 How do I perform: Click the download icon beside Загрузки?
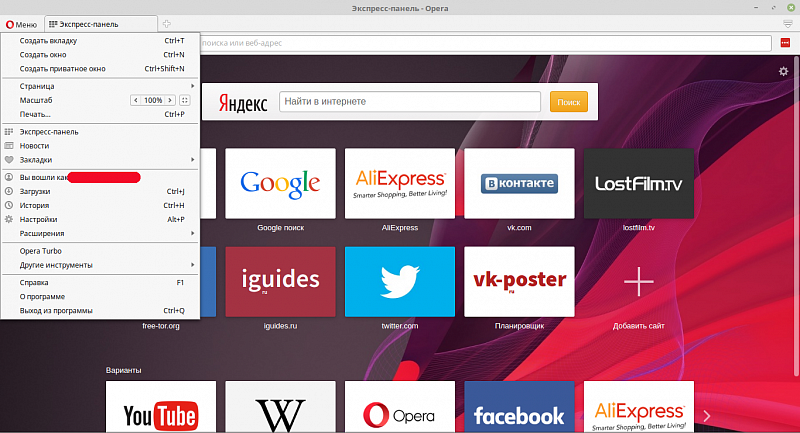click(9, 191)
